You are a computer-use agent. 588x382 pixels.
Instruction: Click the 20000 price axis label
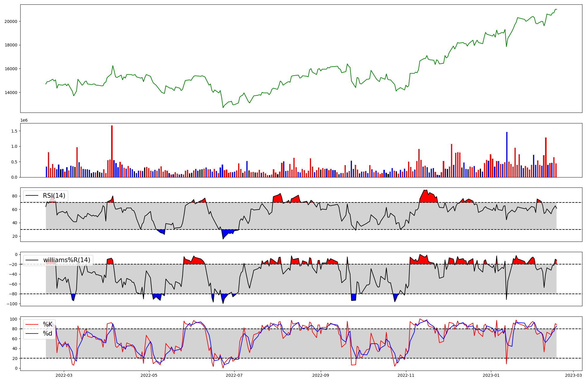coord(11,21)
